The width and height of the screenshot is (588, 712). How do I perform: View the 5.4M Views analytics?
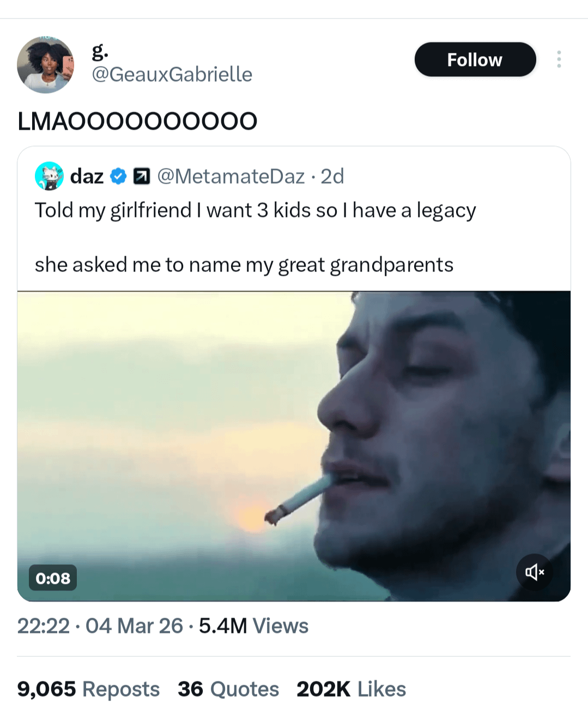pos(253,626)
